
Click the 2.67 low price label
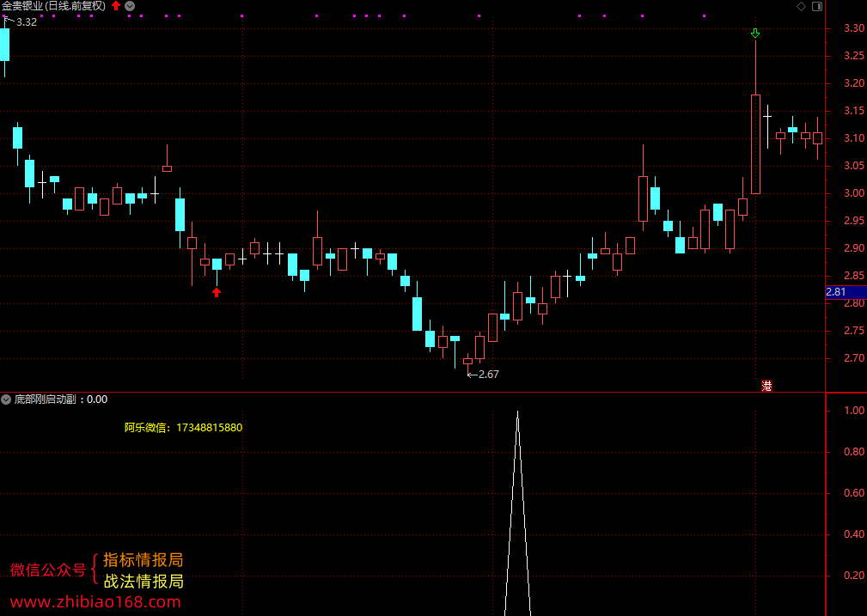[x=489, y=375]
